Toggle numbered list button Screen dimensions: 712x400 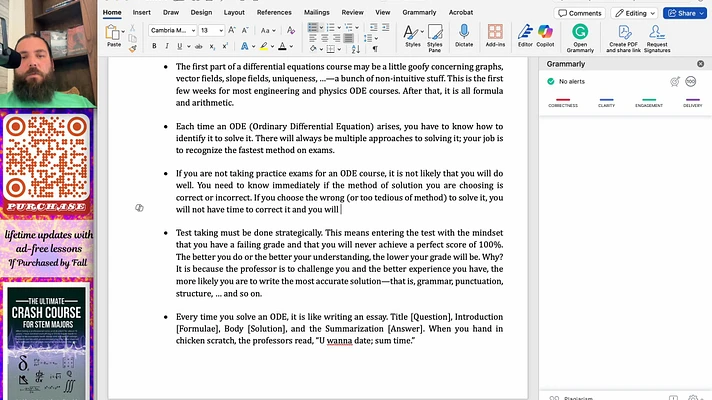[330, 28]
